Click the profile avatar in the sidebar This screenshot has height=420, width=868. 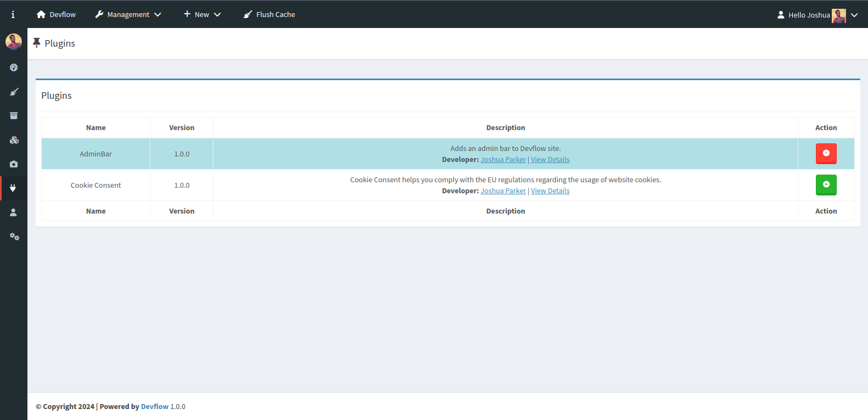click(14, 42)
